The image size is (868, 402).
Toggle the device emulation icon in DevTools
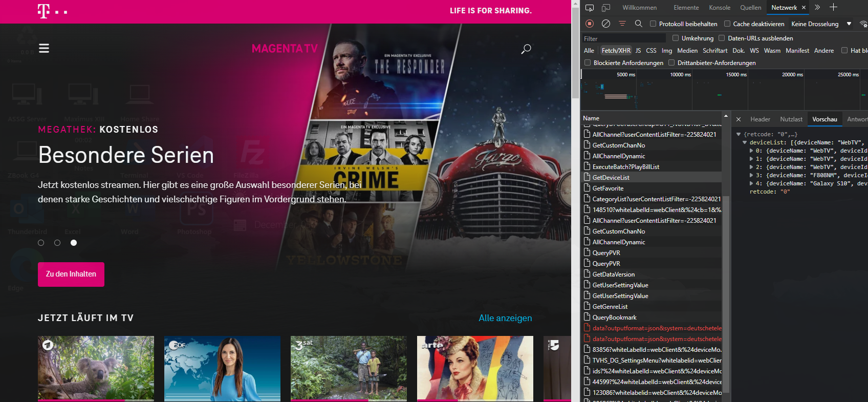(x=606, y=8)
